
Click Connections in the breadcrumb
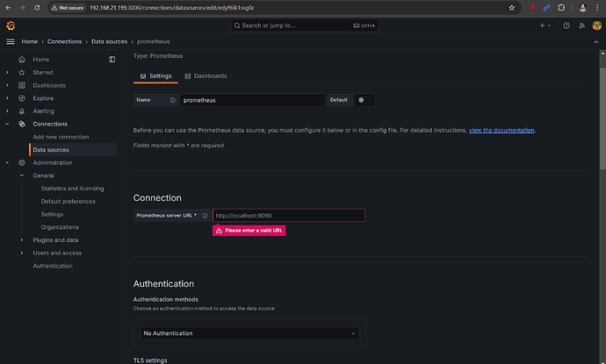click(x=64, y=41)
